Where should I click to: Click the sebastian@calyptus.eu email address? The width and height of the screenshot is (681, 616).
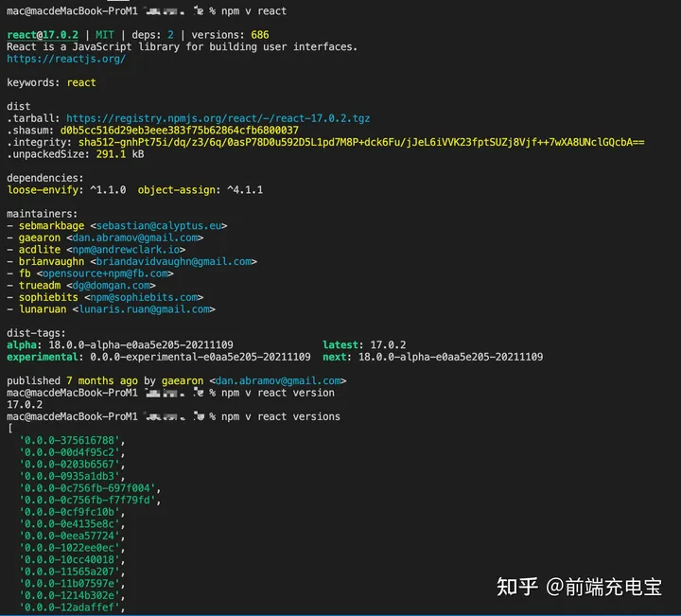point(159,226)
